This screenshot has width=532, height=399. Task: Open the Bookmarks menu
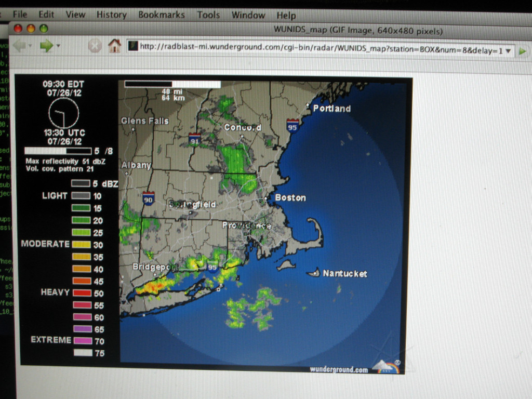[x=161, y=15]
